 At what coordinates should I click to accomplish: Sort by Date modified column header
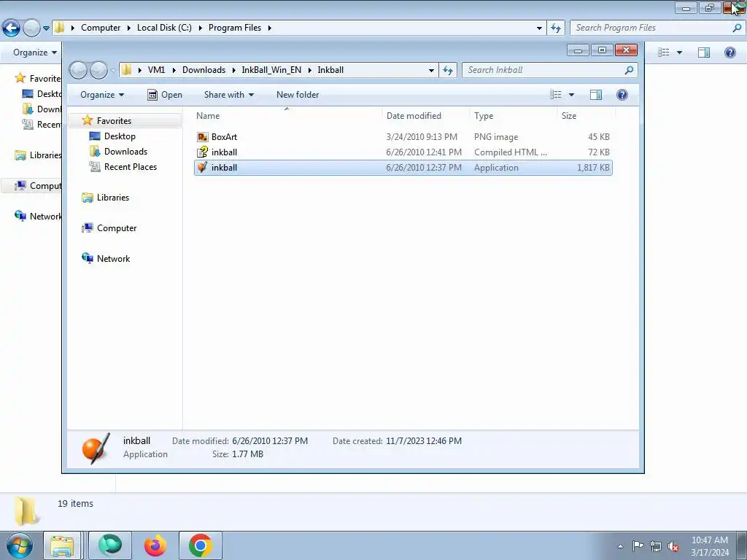[x=425, y=116]
